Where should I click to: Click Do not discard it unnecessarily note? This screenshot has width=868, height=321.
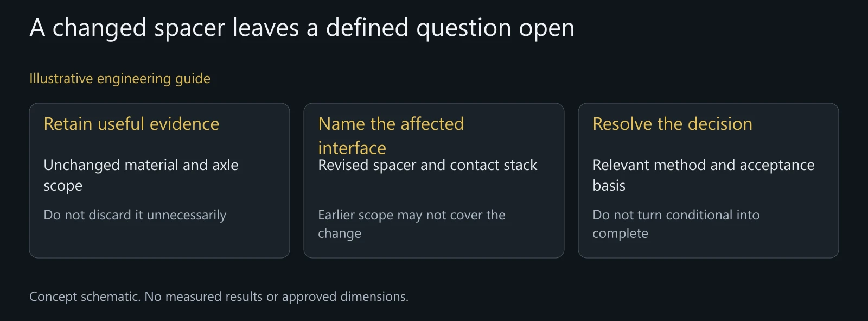[x=135, y=215]
